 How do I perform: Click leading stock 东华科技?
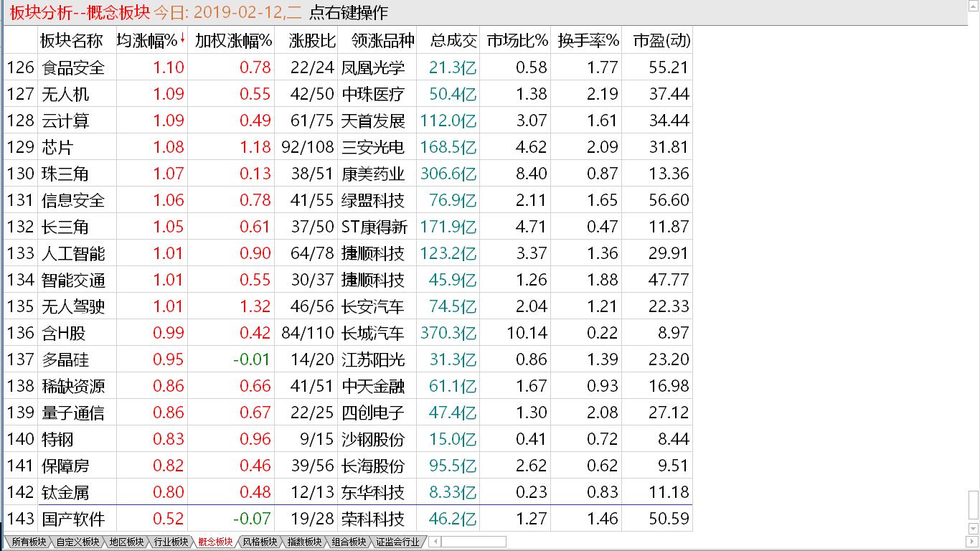tap(373, 492)
